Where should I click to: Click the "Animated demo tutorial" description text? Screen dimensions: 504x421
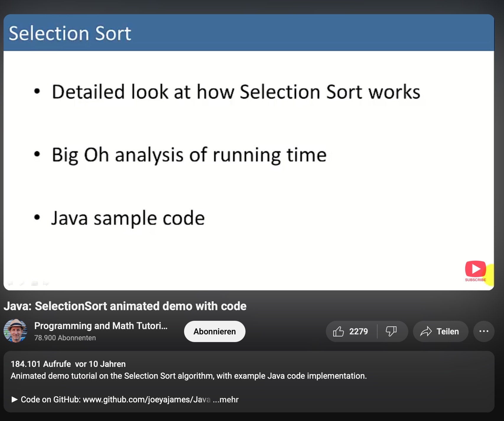(x=188, y=376)
